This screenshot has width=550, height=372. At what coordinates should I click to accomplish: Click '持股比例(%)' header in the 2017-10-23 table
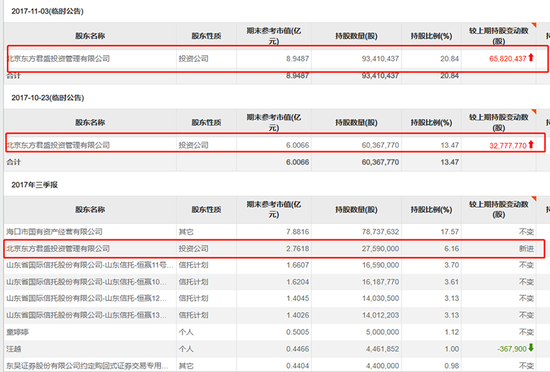431,122
